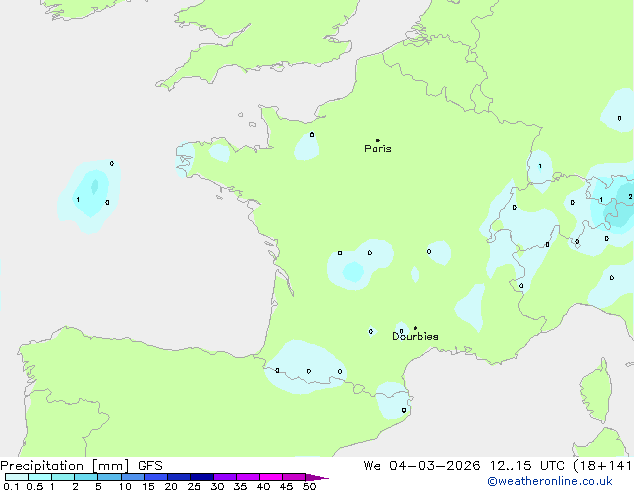The image size is (634, 490).
Task: Select legend swatch between 30 and 35
Action: tap(225, 477)
